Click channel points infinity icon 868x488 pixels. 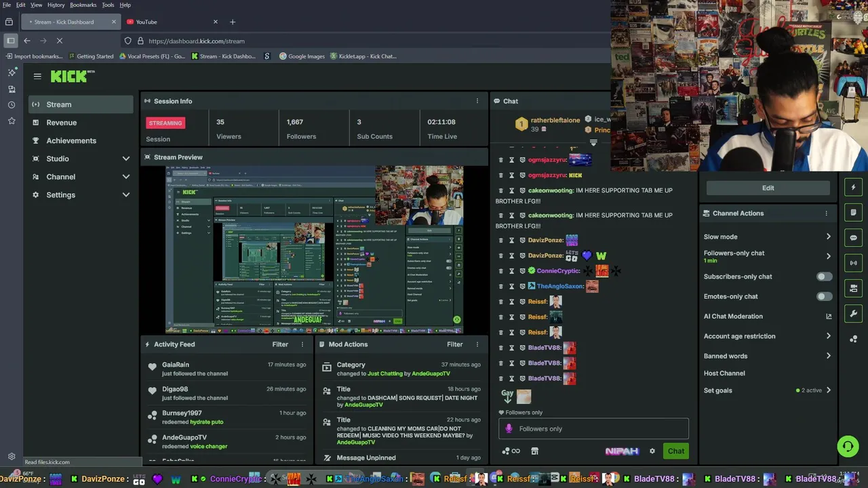click(x=511, y=451)
